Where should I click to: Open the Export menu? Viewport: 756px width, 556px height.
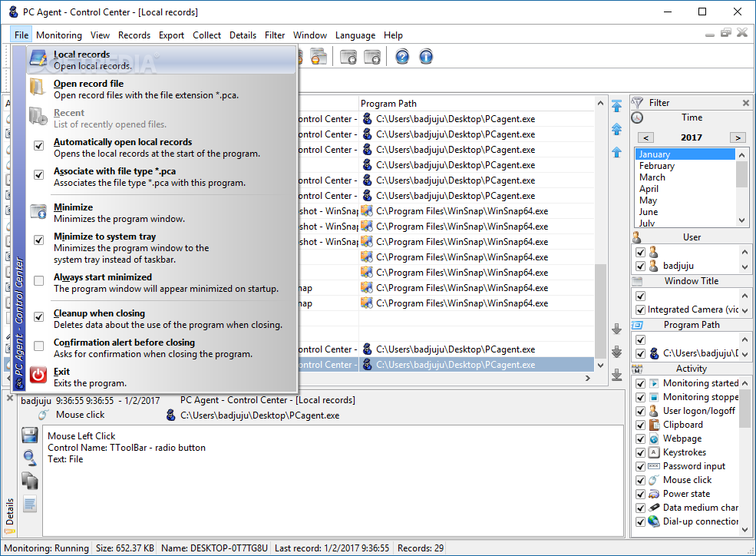click(x=171, y=35)
